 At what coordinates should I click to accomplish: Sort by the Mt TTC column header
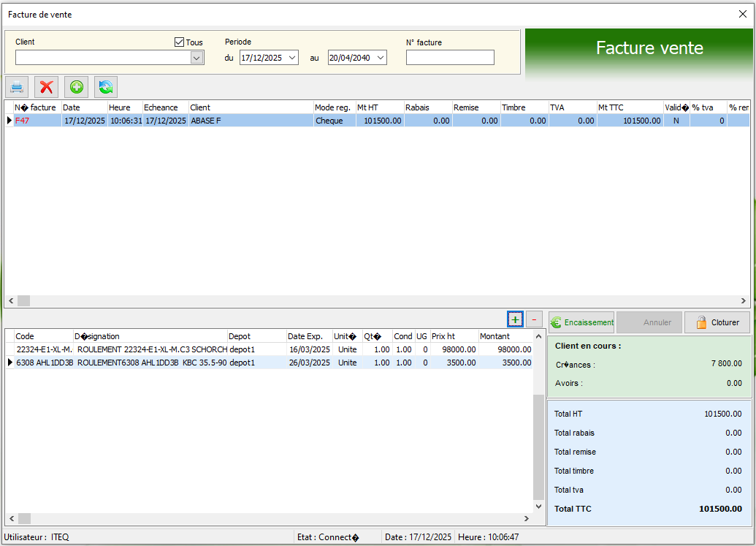[x=629, y=107]
